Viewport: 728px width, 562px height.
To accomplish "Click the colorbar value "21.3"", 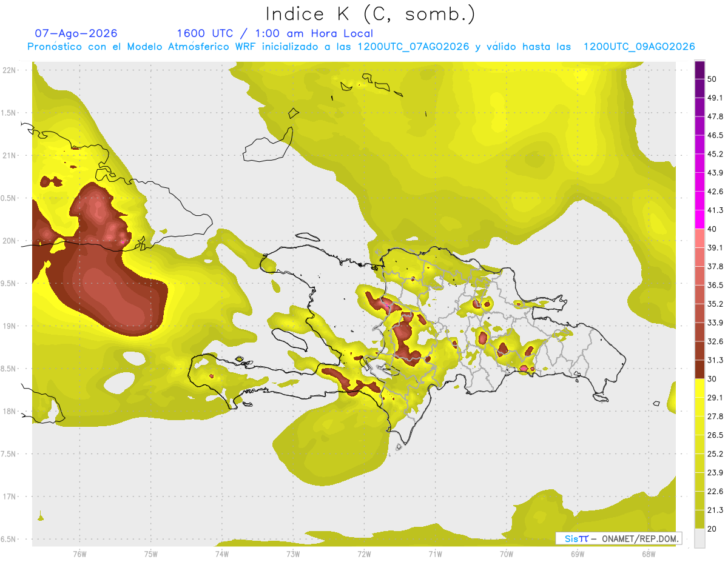I will [715, 510].
